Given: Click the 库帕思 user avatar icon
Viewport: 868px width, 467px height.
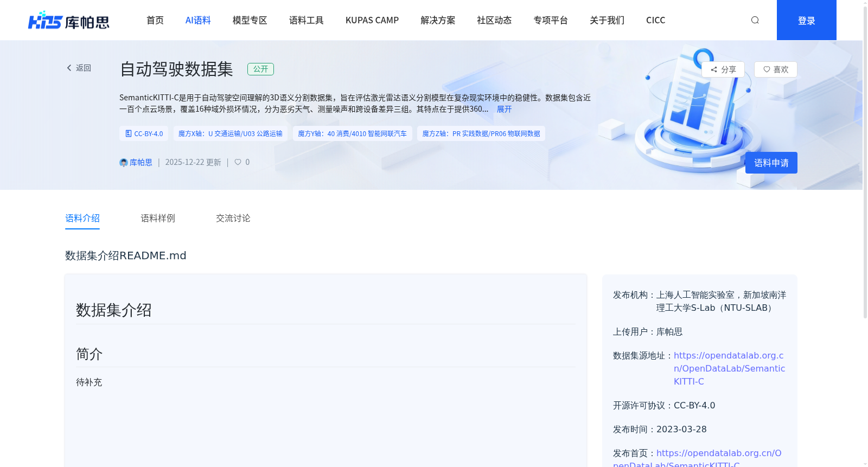Looking at the screenshot, I should pyautogui.click(x=124, y=163).
